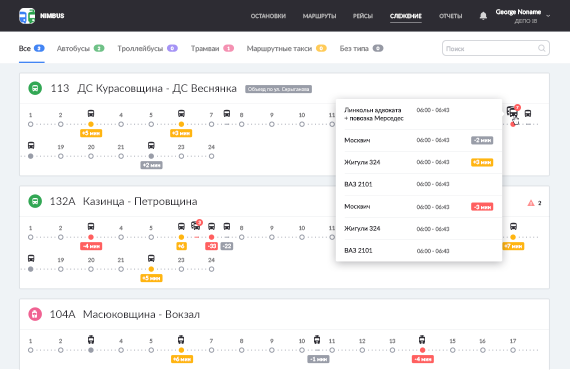Click the detour notice badge on route 113
The image size is (570, 370).
pyautogui.click(x=278, y=89)
